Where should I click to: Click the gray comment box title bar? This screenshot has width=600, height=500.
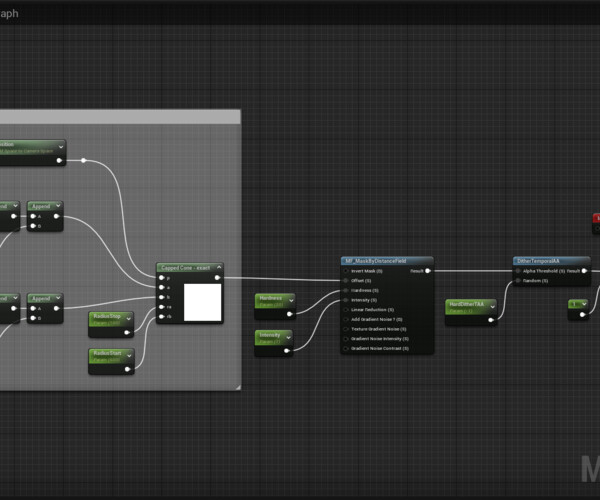point(120,117)
